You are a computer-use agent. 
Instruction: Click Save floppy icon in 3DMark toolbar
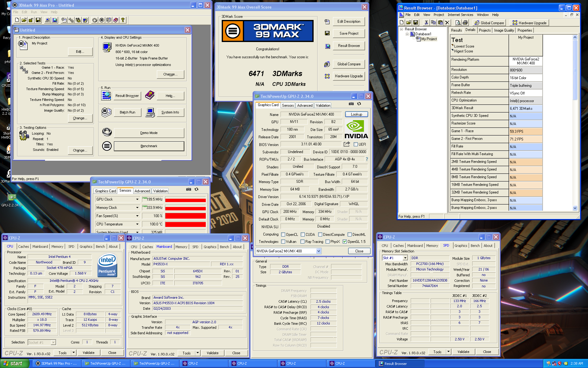[38, 20]
